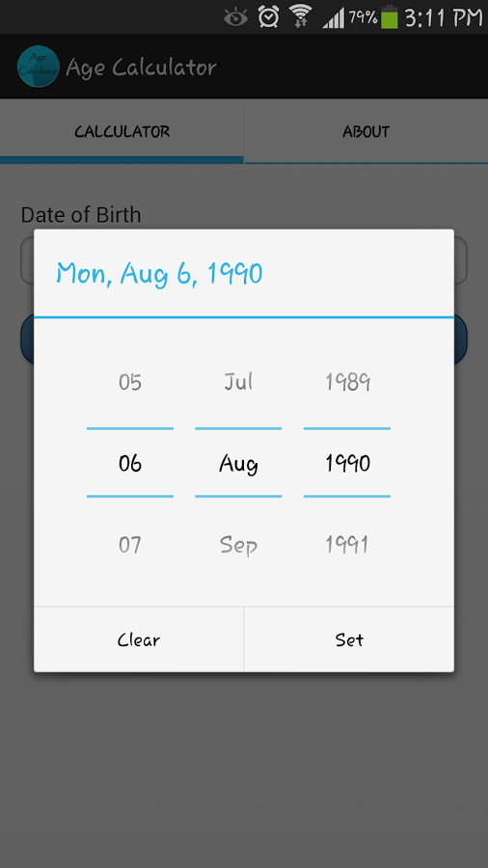Screen dimensions: 488x868
Task: Tap the alarm clock status icon
Action: coord(268,17)
